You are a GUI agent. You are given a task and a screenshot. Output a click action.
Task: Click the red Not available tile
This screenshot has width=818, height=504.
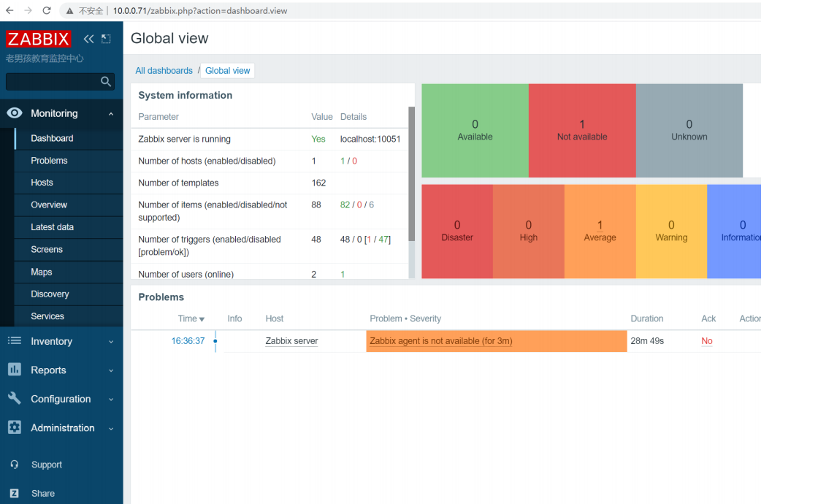click(x=582, y=131)
